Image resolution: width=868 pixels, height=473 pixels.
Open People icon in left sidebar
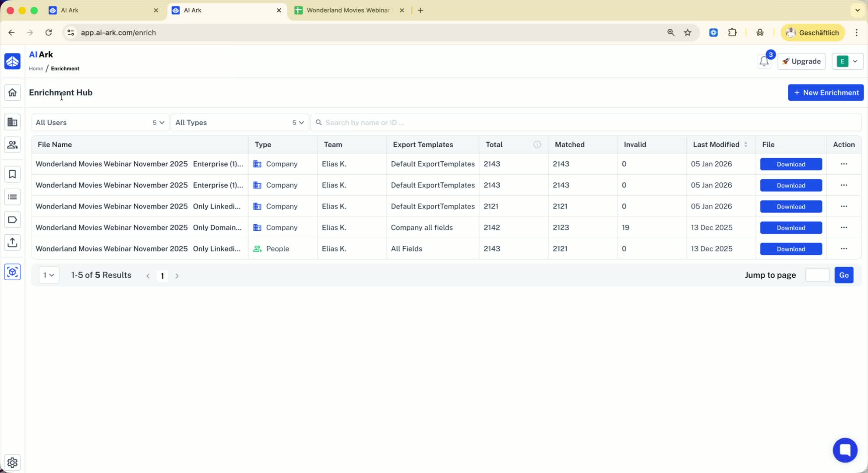pyautogui.click(x=12, y=145)
